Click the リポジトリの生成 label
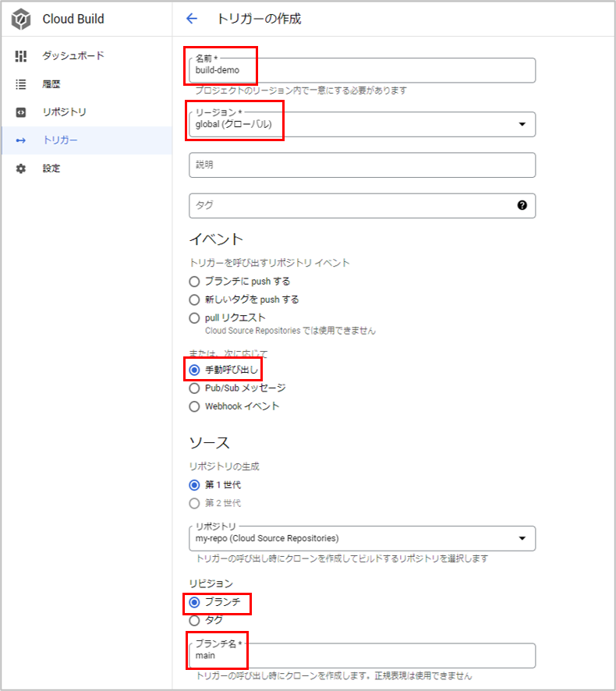This screenshot has width=616, height=691. point(225,466)
